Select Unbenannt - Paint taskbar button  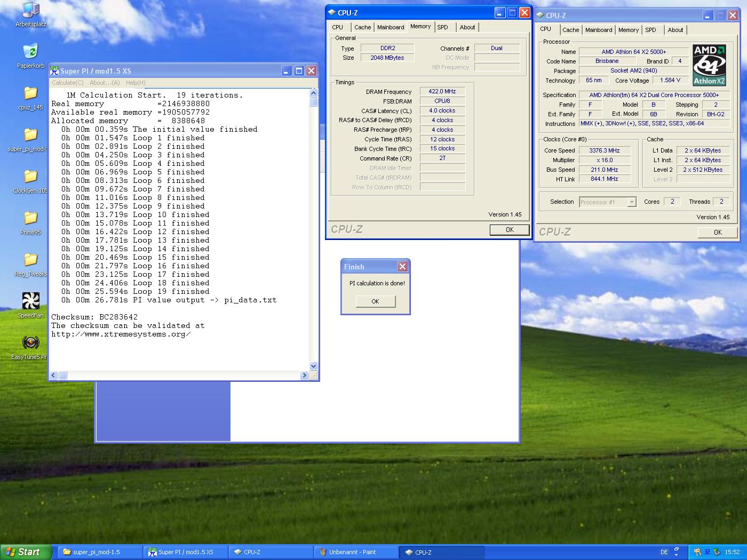click(356, 552)
